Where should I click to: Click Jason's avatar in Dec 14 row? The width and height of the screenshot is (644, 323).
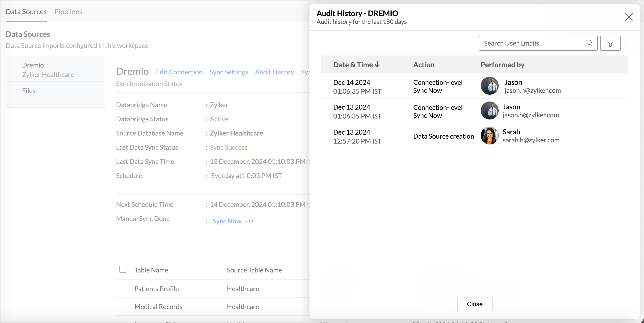coord(489,86)
